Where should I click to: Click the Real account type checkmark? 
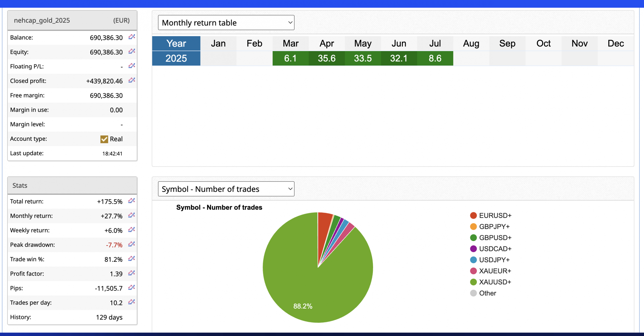coord(104,139)
